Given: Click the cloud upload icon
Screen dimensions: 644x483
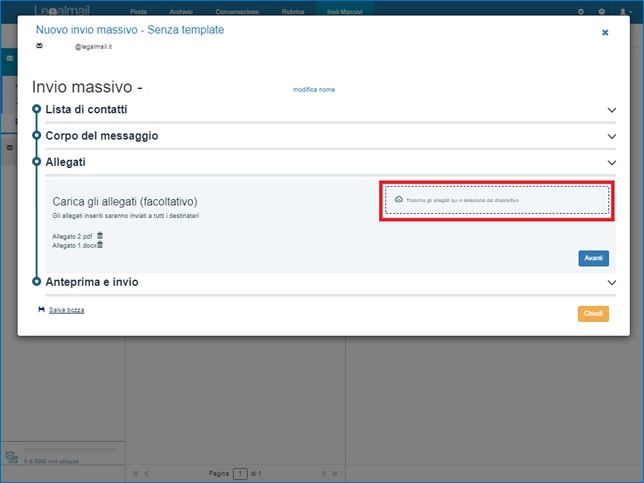Looking at the screenshot, I should (398, 200).
